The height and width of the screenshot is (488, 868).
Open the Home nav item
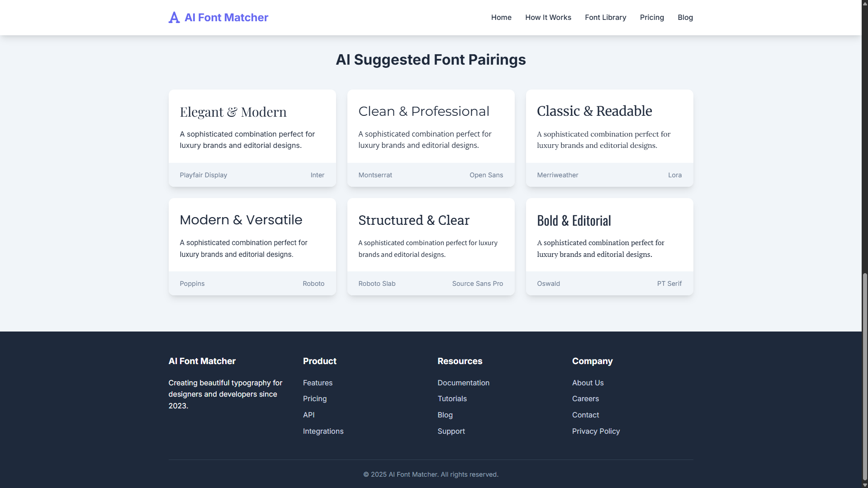(501, 18)
